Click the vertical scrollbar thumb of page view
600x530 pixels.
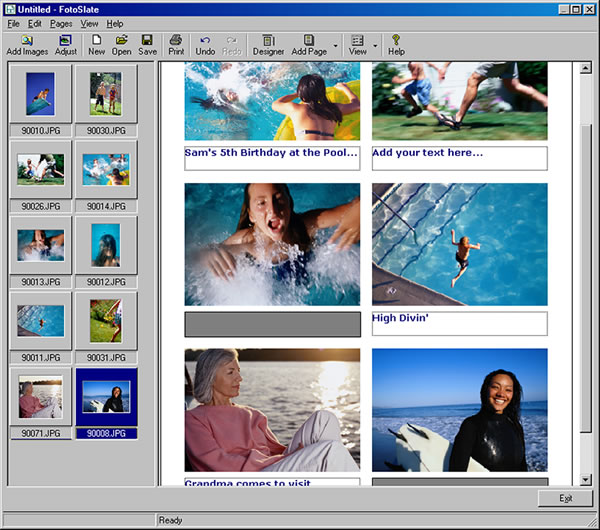[x=585, y=278]
